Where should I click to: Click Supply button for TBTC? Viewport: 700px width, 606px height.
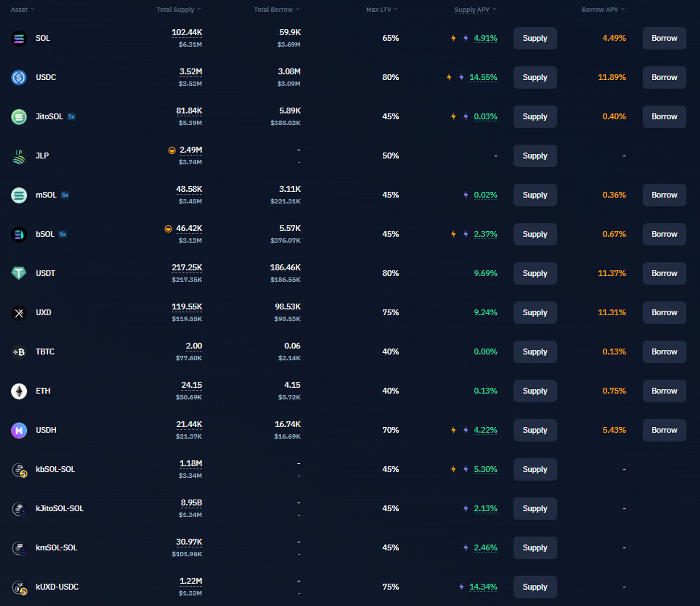click(535, 352)
